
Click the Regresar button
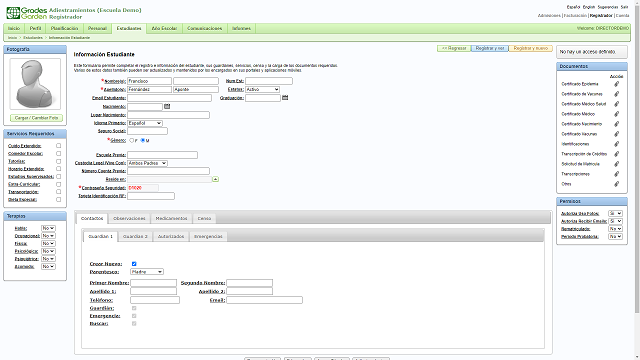click(454, 49)
